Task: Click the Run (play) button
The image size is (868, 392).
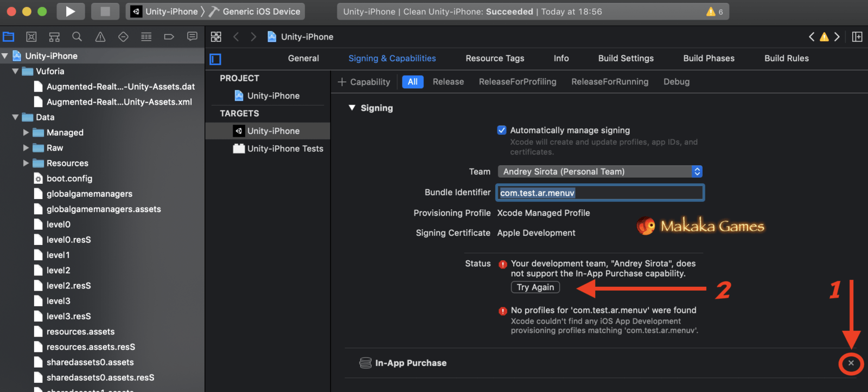Action: click(x=71, y=11)
